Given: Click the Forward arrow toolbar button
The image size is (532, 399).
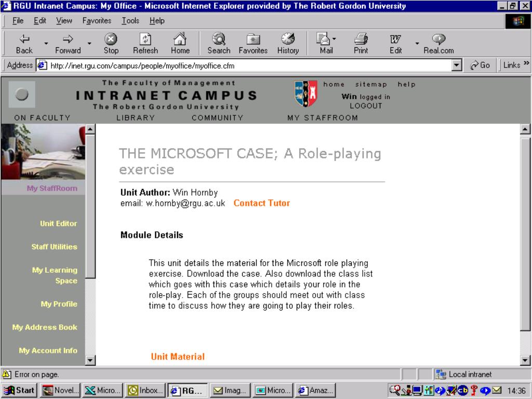Looking at the screenshot, I should [68, 44].
